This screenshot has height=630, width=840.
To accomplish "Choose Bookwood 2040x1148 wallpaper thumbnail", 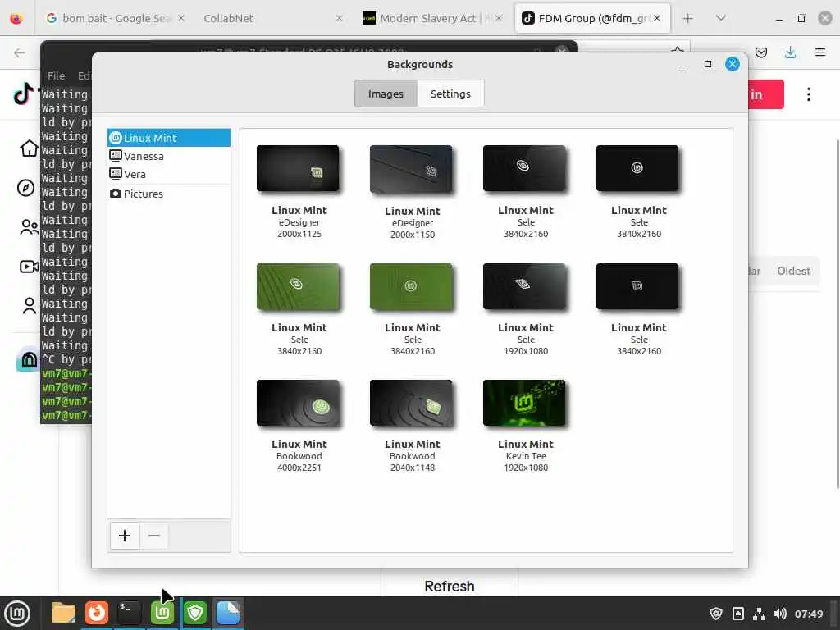I will pyautogui.click(x=411, y=403).
